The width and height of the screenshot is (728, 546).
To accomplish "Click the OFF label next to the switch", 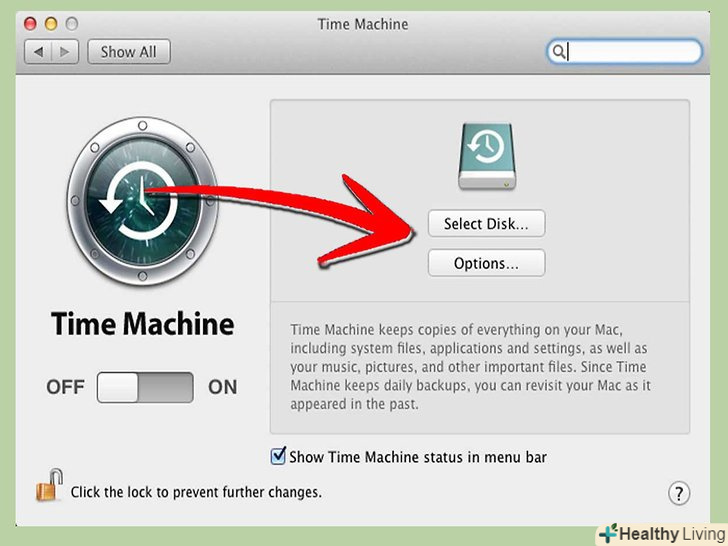I will tap(65, 387).
